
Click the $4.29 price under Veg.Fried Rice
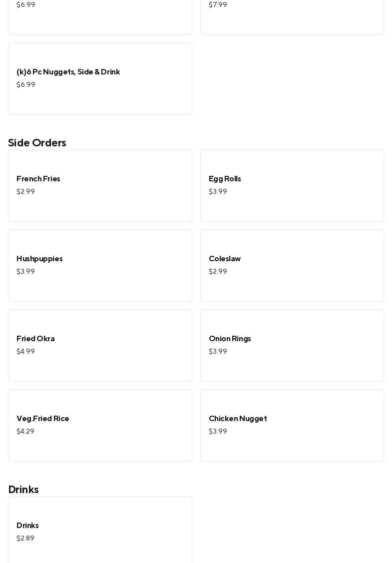(x=25, y=431)
